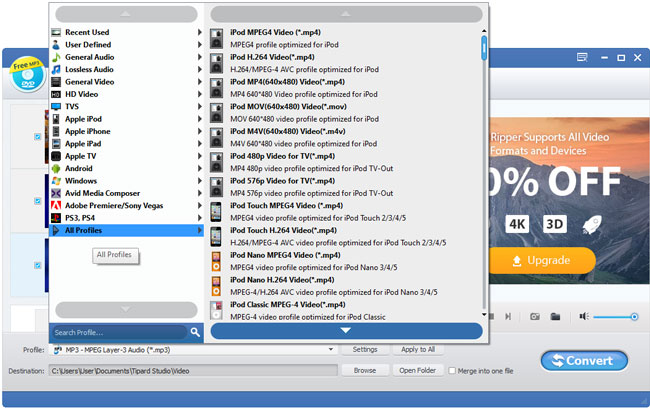Click the HD Video icon
This screenshot has height=409, width=650.
[56, 94]
